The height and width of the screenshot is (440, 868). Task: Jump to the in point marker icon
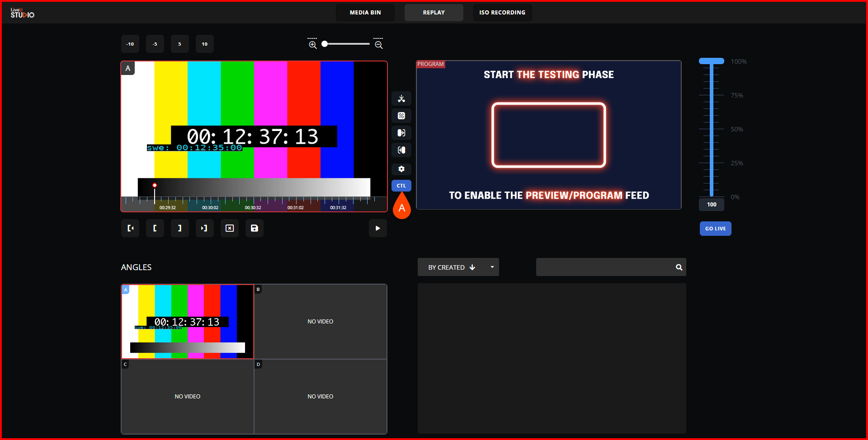point(130,228)
